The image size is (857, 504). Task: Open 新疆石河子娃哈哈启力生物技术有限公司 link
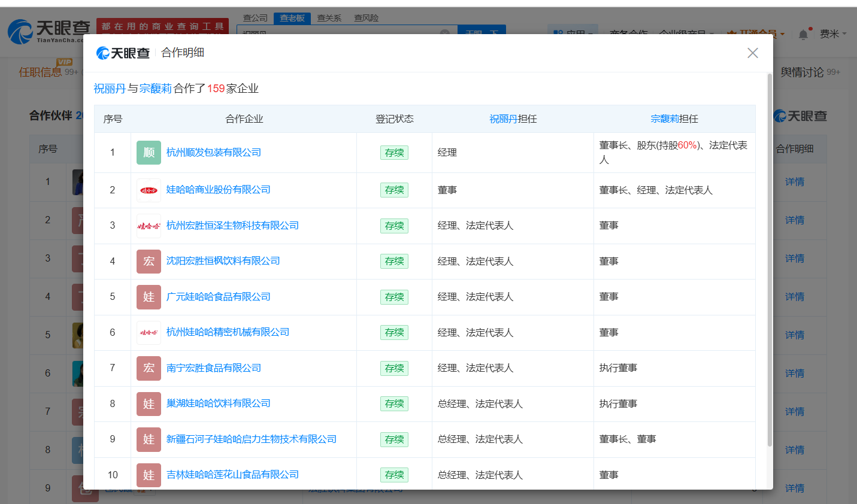click(251, 439)
